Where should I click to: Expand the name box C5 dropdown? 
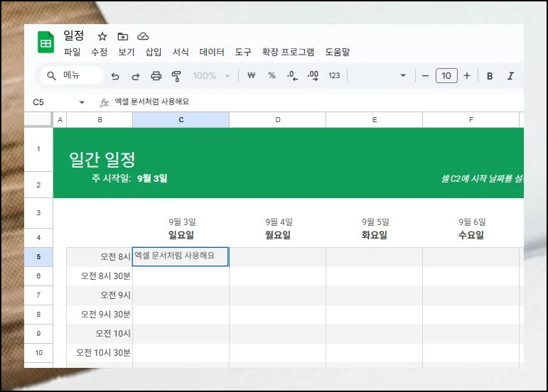click(x=82, y=102)
